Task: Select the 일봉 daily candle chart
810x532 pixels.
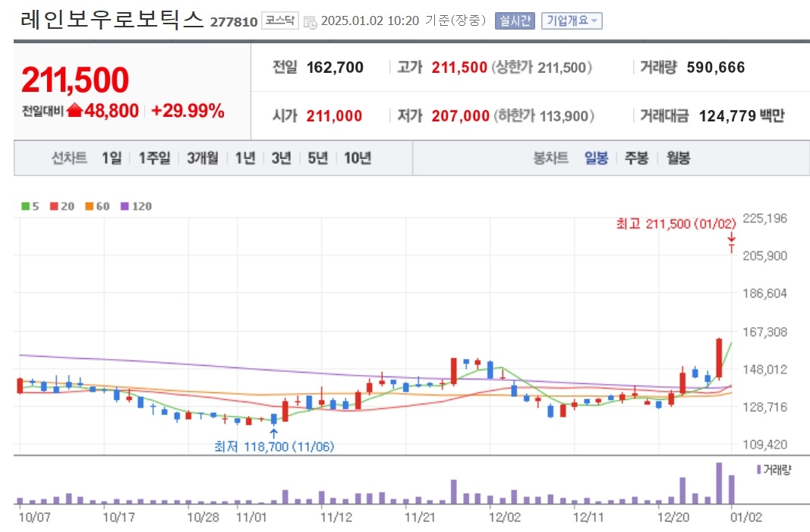Action: pos(596,158)
